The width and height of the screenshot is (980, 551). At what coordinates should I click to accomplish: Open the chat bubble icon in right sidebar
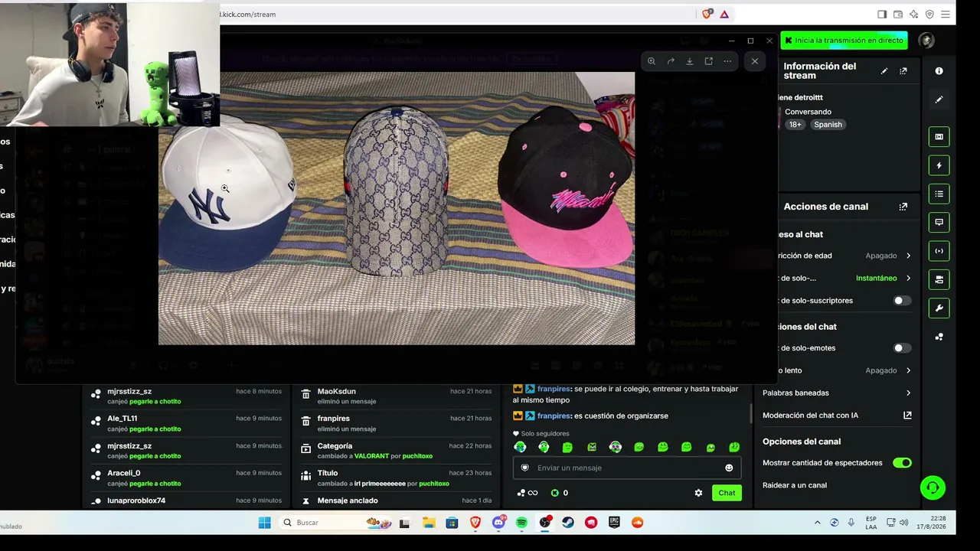click(939, 223)
